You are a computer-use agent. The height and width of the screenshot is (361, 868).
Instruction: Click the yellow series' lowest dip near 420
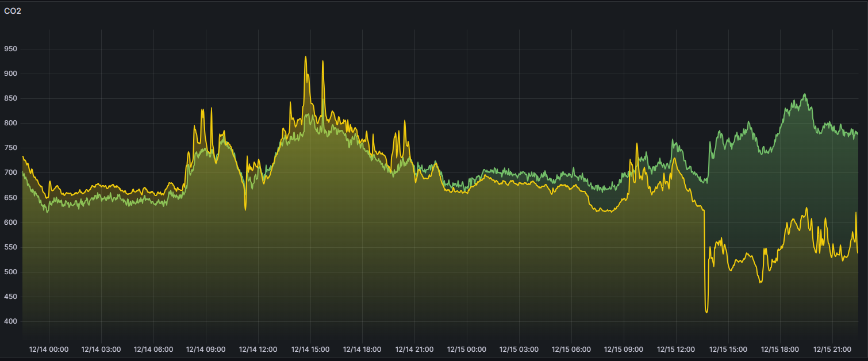[706, 312]
